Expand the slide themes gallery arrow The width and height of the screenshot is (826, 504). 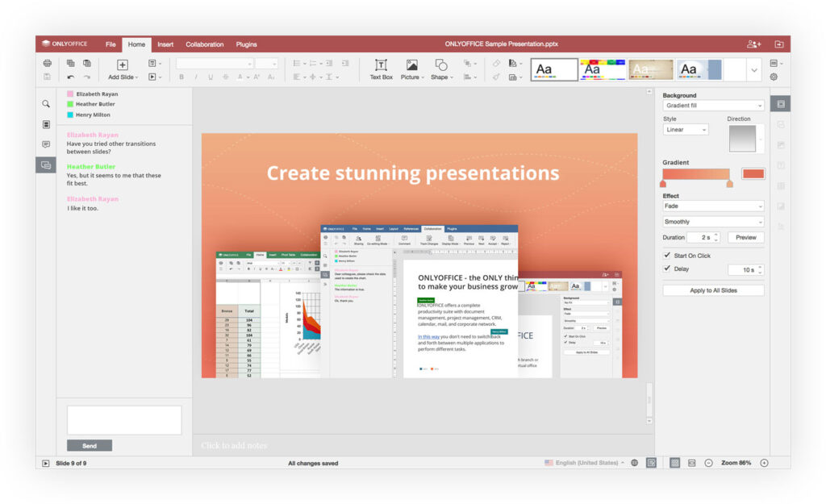coord(754,70)
